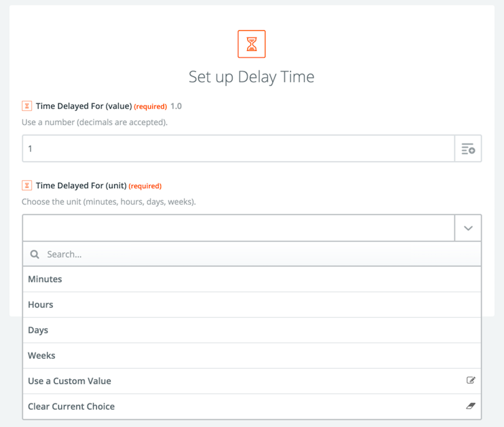Click the Time Delayed For (unit) label
The width and height of the screenshot is (504, 427).
pos(81,186)
